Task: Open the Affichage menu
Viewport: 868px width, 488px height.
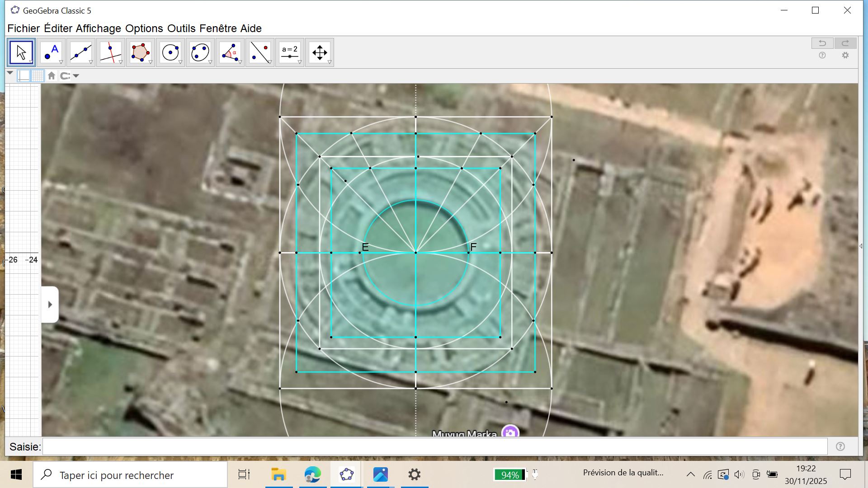Action: coord(98,28)
